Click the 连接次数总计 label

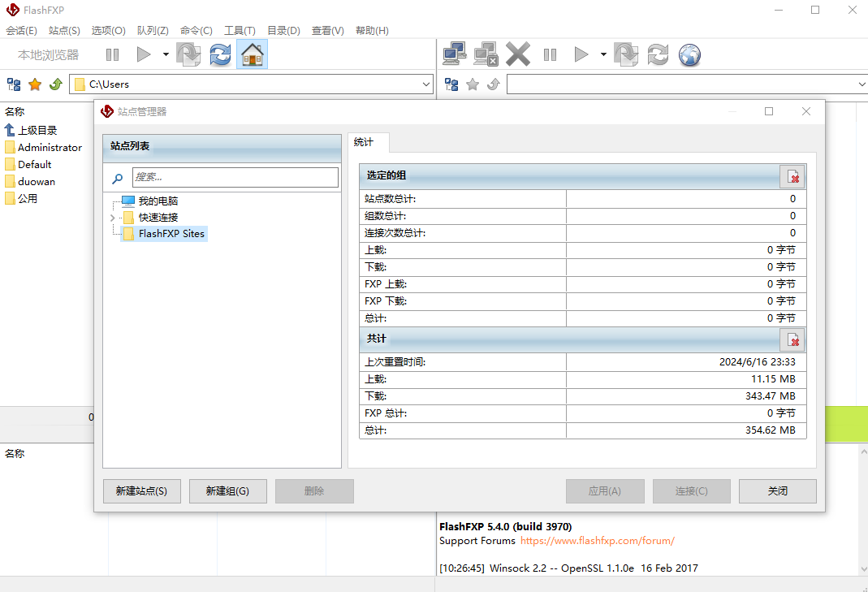pyautogui.click(x=395, y=233)
